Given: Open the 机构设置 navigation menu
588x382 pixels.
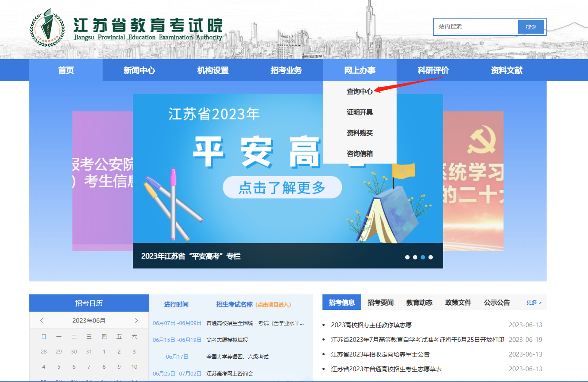Looking at the screenshot, I should tap(213, 70).
